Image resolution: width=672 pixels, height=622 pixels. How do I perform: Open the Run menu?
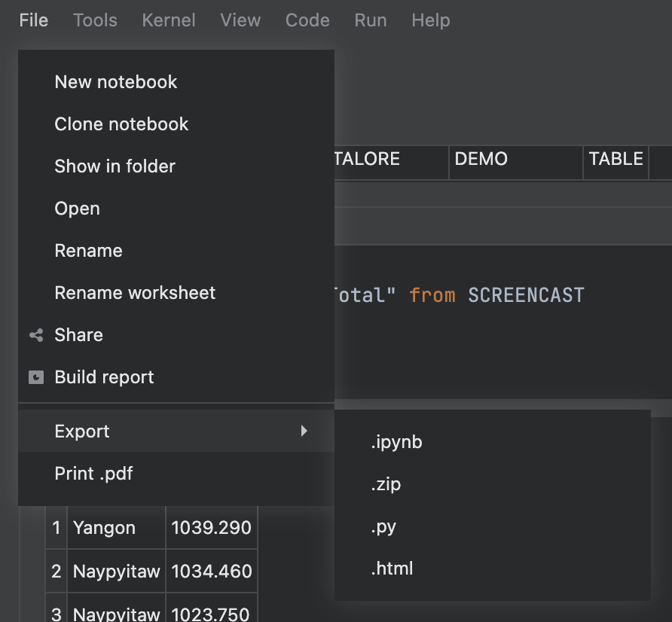370,20
